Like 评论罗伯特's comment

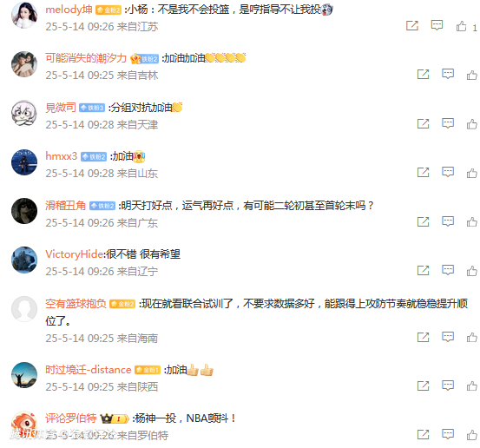coord(471,434)
